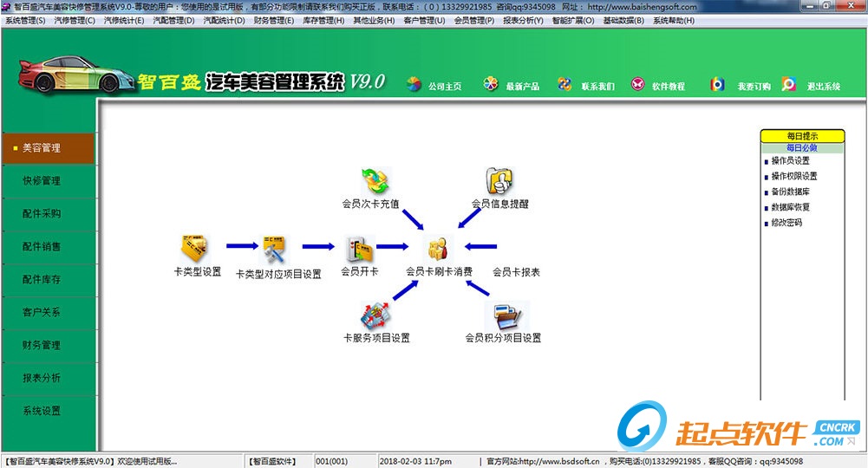Open 公司主页 text link
The width and height of the screenshot is (868, 468).
pyautogui.click(x=445, y=87)
